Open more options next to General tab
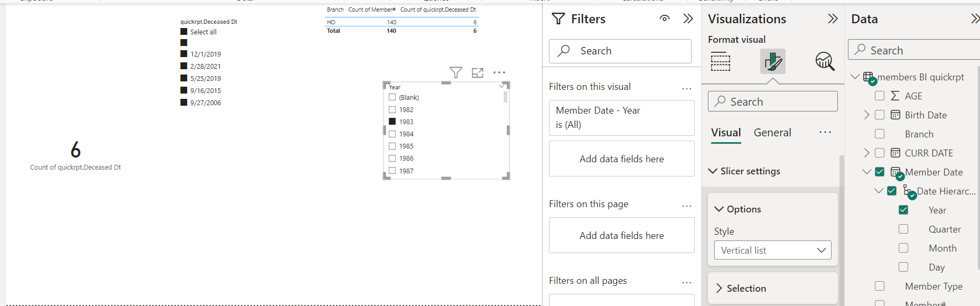The width and height of the screenshot is (980, 306). pyautogui.click(x=825, y=132)
